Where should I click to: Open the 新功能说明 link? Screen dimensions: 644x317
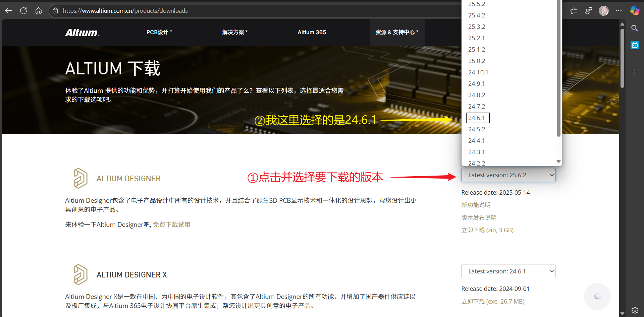(476, 205)
